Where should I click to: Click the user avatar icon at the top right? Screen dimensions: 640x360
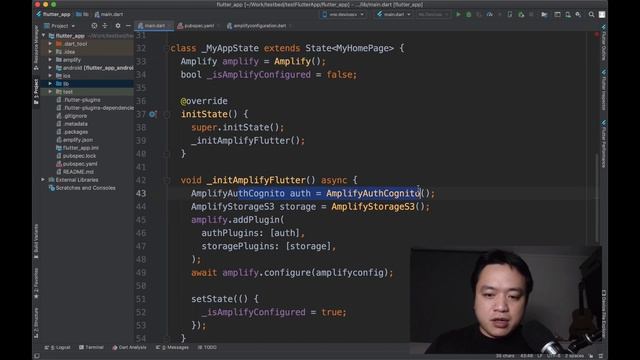(x=602, y=14)
